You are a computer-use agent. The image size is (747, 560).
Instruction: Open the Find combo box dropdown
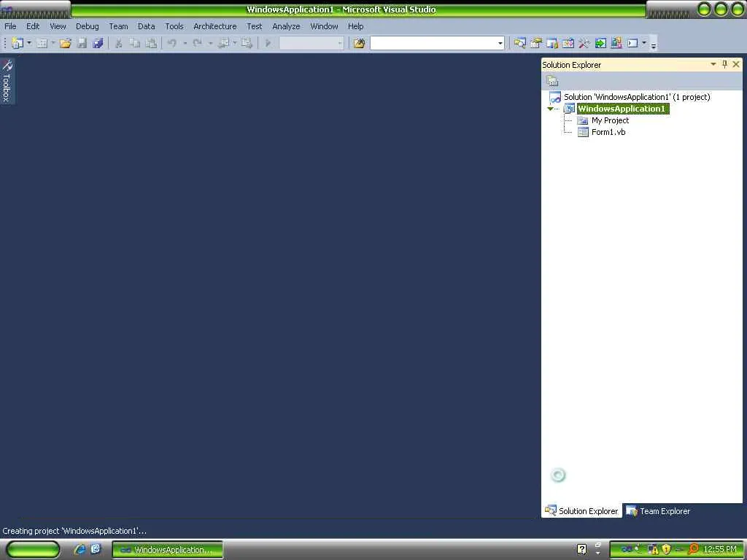click(500, 43)
